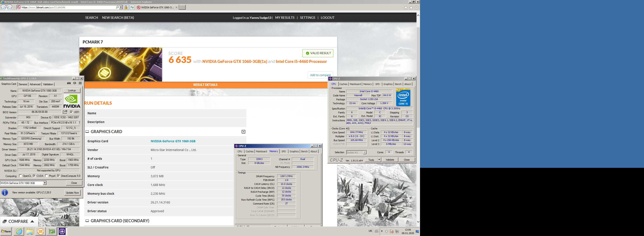
Task: Click the CPU-Z taskbar icon
Action: click(x=62, y=231)
